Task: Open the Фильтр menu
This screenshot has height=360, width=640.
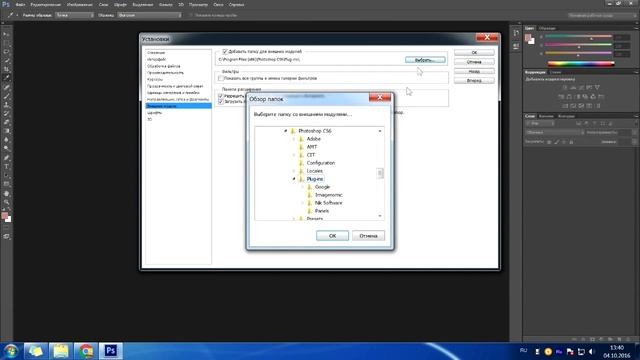Action: (165, 4)
